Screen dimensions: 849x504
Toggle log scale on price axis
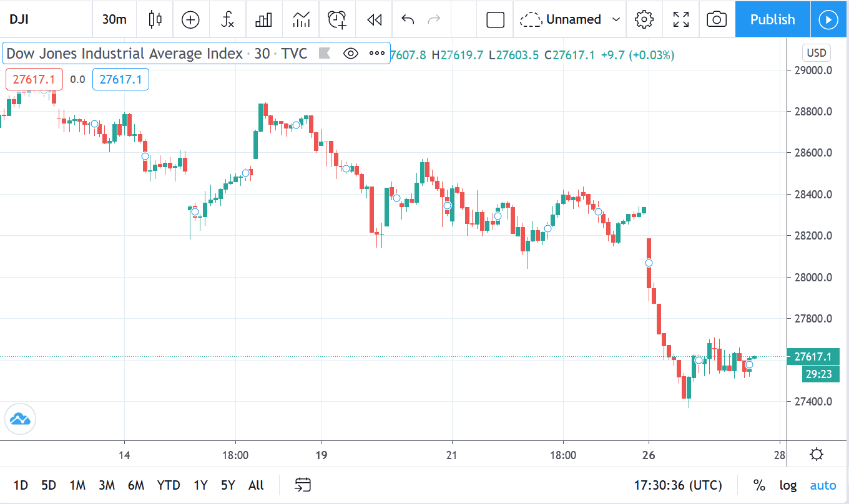point(788,485)
